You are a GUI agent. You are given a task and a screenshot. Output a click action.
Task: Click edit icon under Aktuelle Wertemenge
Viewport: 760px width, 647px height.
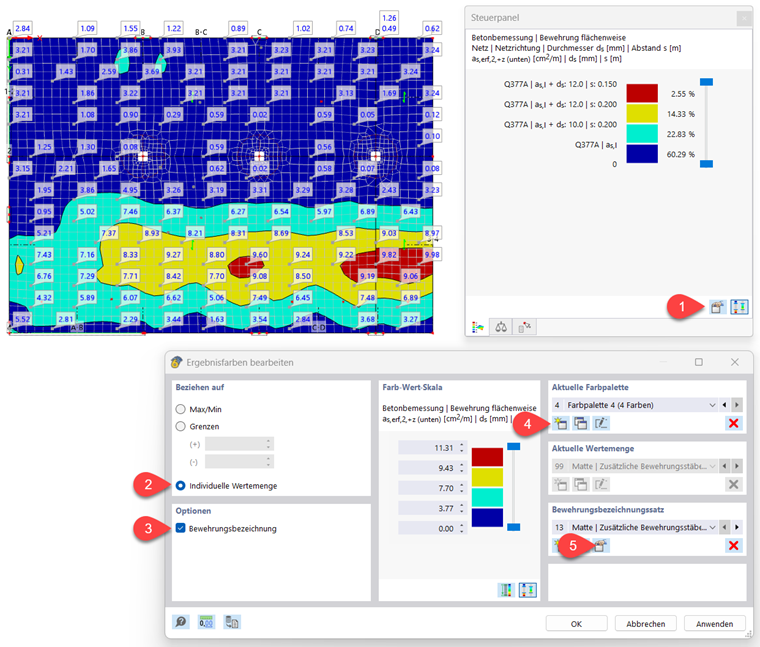tap(601, 484)
